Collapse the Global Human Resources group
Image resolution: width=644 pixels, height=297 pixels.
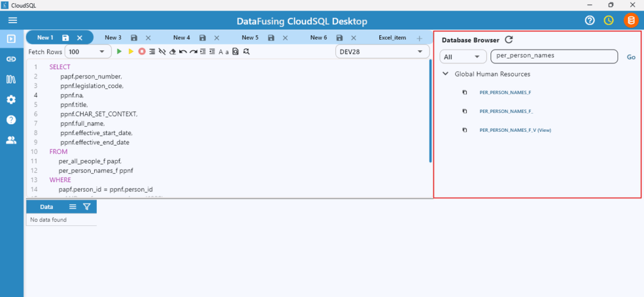[x=445, y=74]
